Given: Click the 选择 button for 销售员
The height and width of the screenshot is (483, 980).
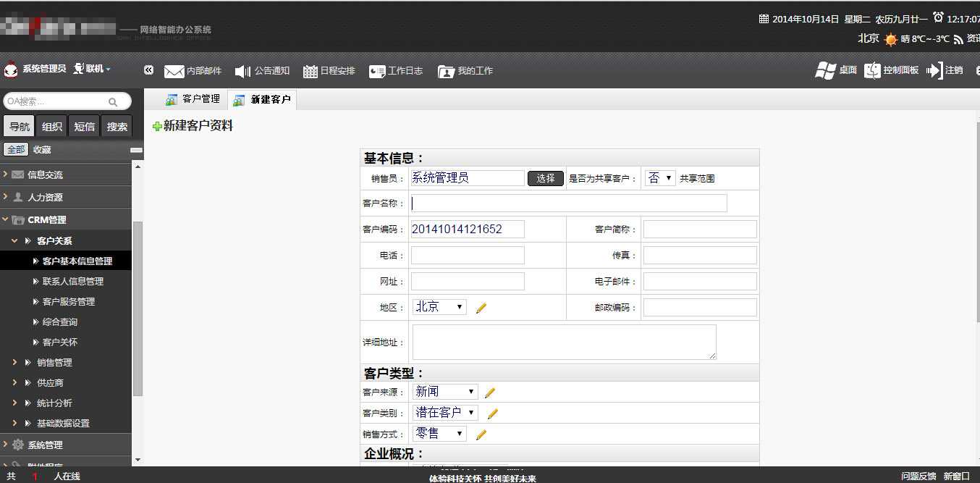Looking at the screenshot, I should click(x=546, y=178).
